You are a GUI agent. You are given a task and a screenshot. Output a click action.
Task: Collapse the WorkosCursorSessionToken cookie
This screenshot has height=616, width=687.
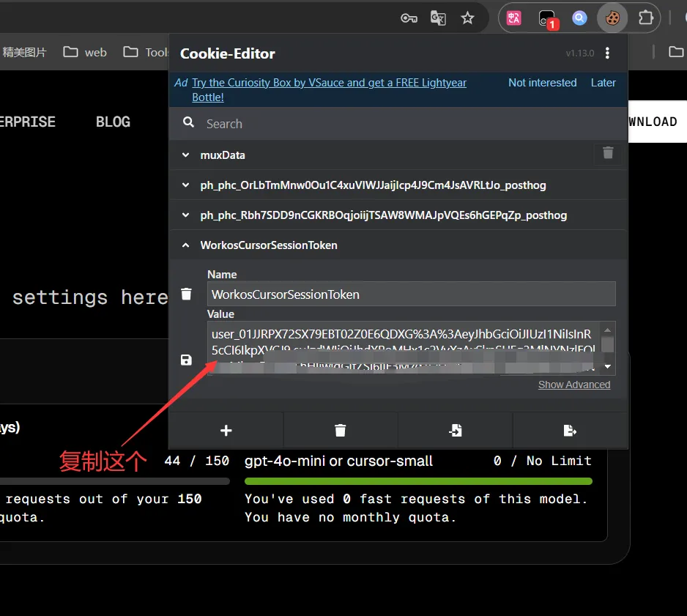pyautogui.click(x=398, y=245)
